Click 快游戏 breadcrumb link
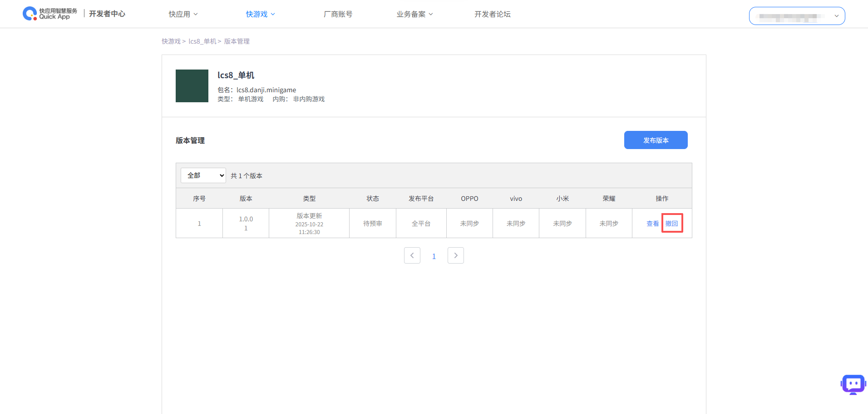This screenshot has width=868, height=414. tap(171, 41)
